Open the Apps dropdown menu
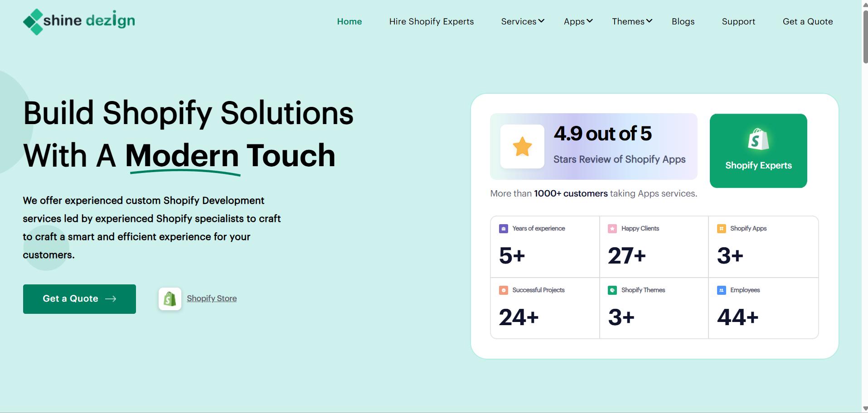Image resolution: width=868 pixels, height=413 pixels. pos(578,21)
